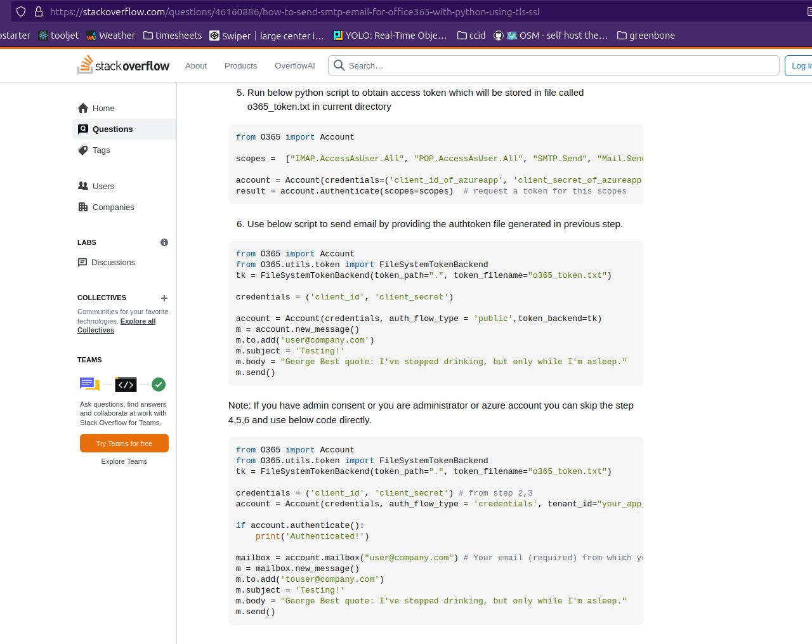This screenshot has width=812, height=644.
Task: Click the print('Authenticated!') code line
Action: pyautogui.click(x=312, y=536)
